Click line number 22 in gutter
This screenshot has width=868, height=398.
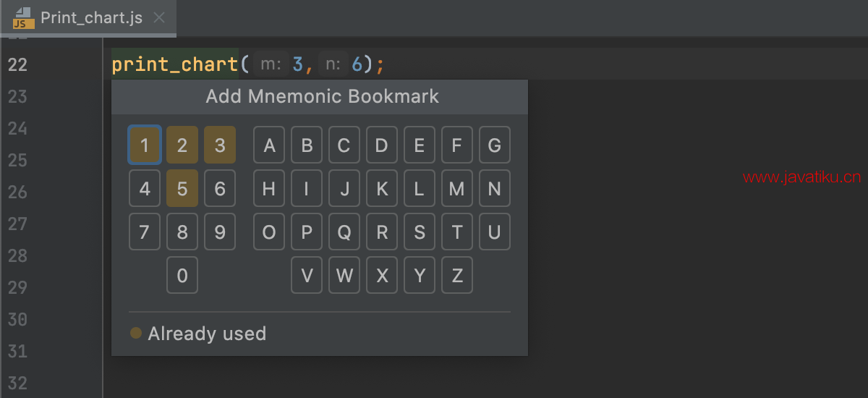tap(17, 64)
